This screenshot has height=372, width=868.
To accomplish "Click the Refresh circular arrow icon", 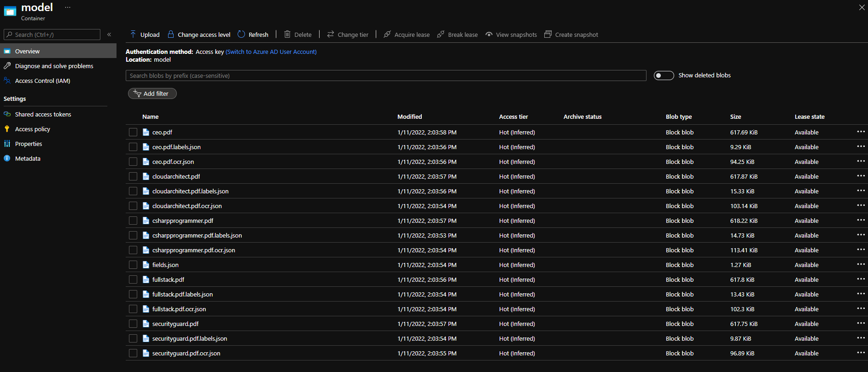I will click(x=241, y=35).
